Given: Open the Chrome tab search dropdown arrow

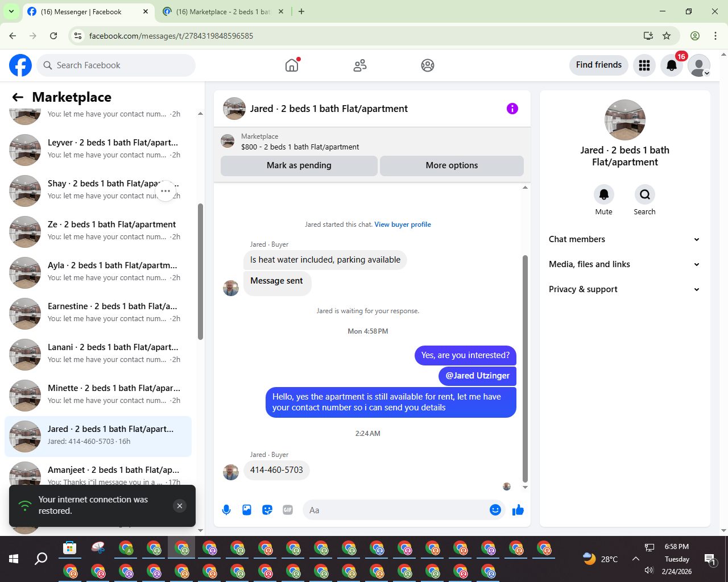Looking at the screenshot, I should pos(11,11).
